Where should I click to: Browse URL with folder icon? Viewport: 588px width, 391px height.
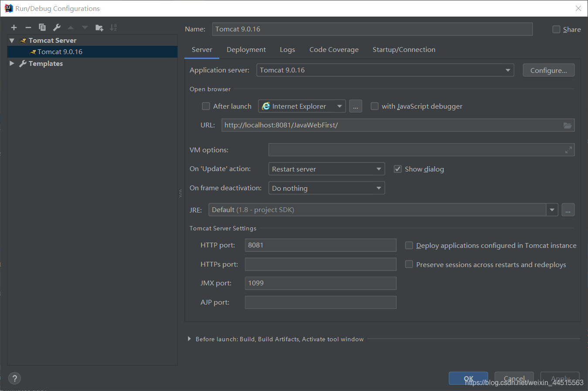pos(567,125)
